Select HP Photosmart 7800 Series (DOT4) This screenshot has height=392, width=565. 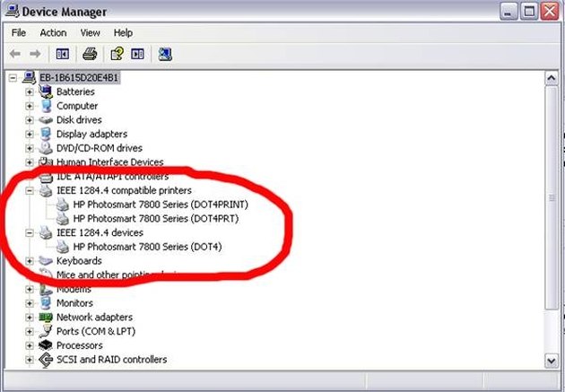[x=147, y=247]
